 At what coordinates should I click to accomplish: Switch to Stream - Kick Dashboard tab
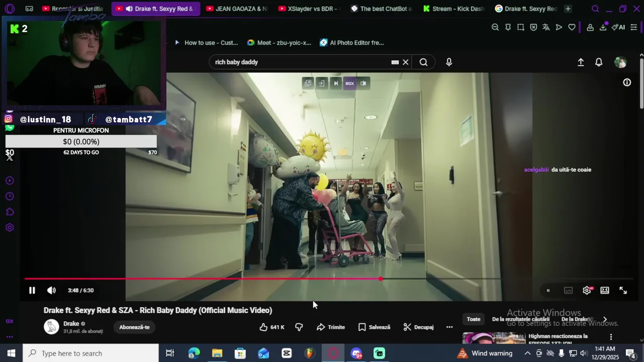453,9
